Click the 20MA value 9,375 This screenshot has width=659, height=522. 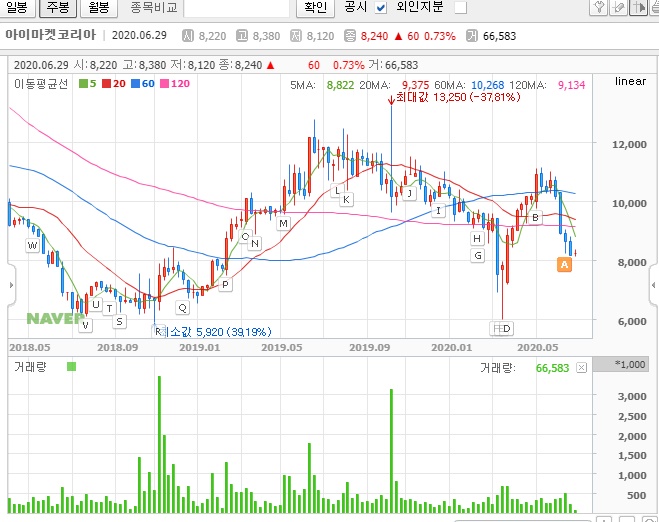click(x=416, y=85)
